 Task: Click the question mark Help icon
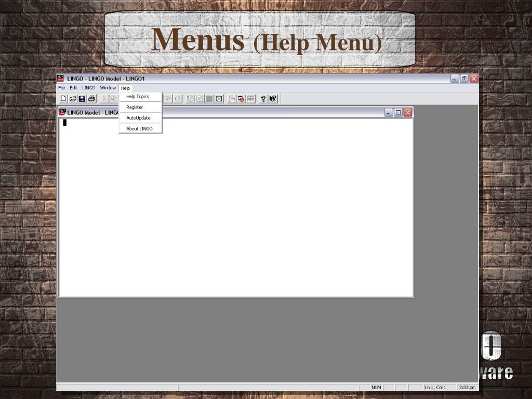pos(263,99)
